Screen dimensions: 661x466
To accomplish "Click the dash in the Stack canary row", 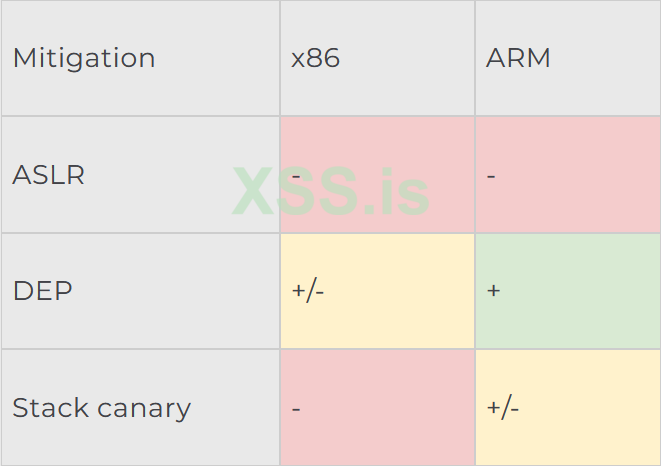I will [297, 408].
